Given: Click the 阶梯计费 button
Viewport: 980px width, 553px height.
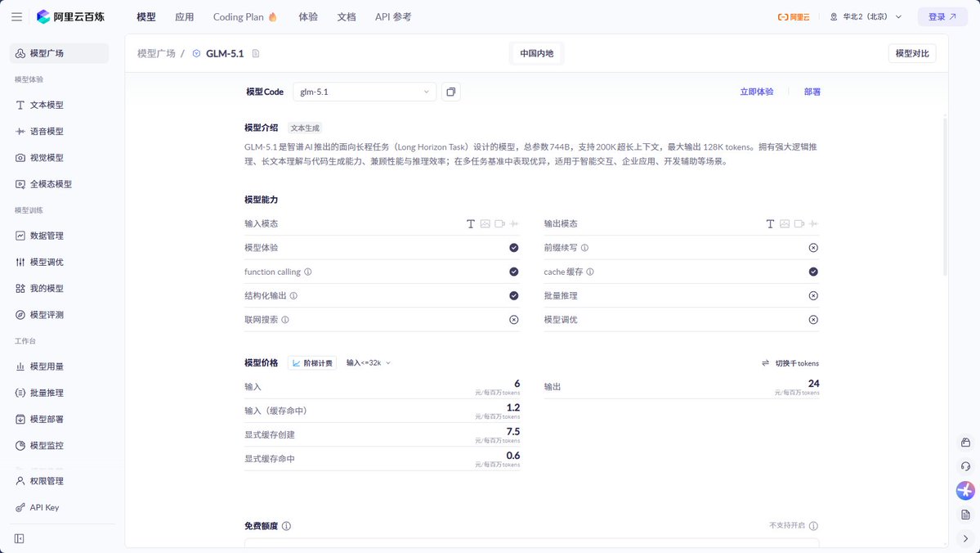Looking at the screenshot, I should (312, 363).
